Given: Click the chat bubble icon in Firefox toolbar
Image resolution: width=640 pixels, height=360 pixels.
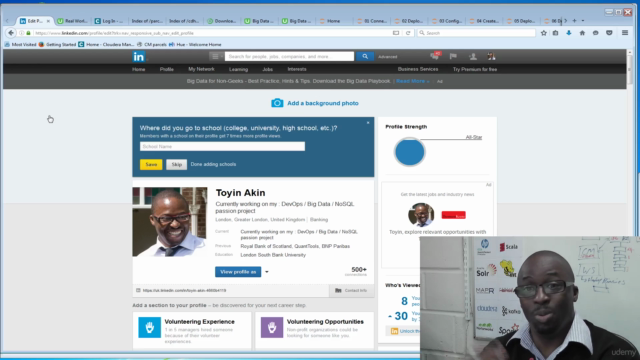Looking at the screenshot, I should click(596, 33).
